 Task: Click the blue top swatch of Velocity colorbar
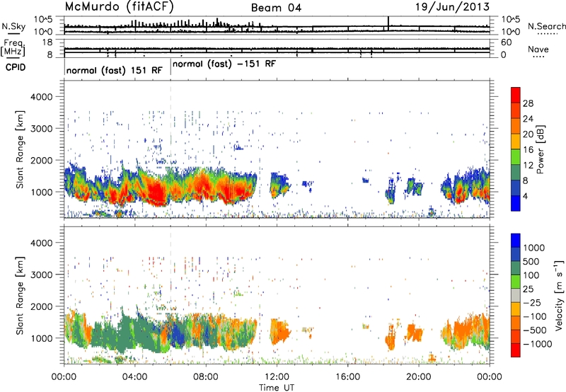(x=516, y=241)
